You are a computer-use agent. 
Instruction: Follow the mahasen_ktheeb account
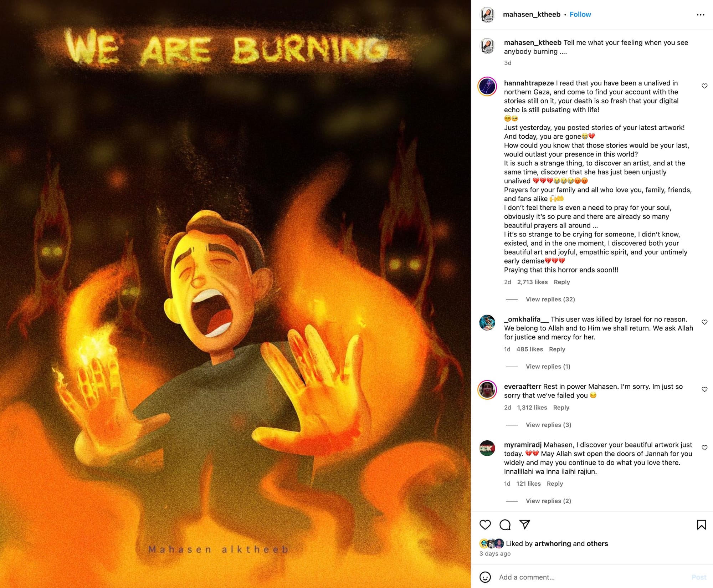[x=580, y=15]
